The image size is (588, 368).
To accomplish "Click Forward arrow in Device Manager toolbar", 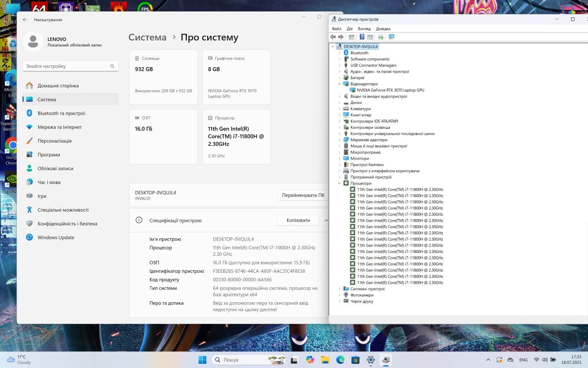I will (341, 37).
